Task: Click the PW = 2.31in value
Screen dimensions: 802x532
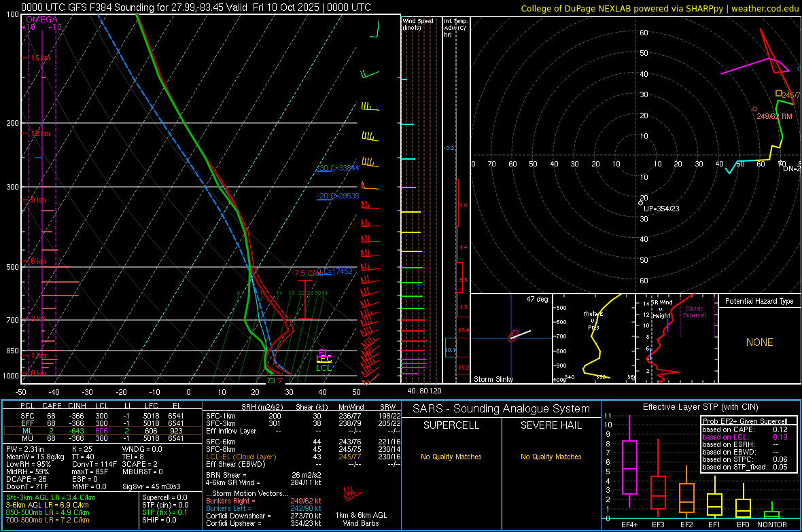Action: (x=25, y=449)
